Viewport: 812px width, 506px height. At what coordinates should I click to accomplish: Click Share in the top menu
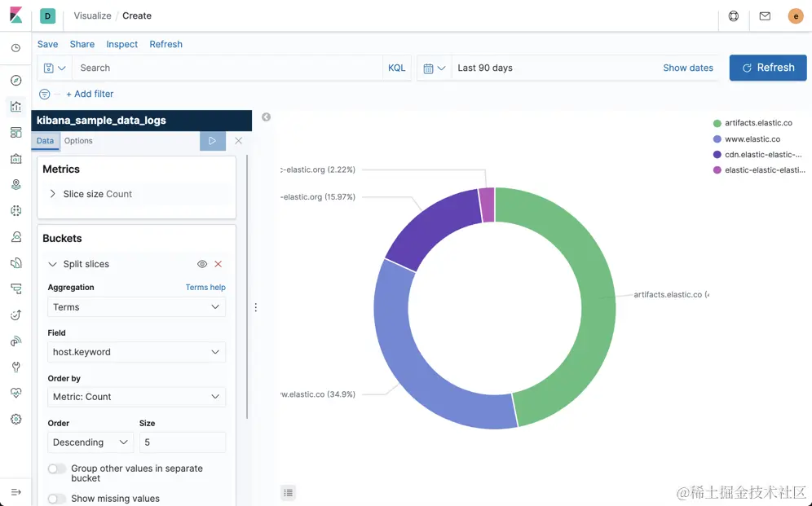[x=82, y=44]
